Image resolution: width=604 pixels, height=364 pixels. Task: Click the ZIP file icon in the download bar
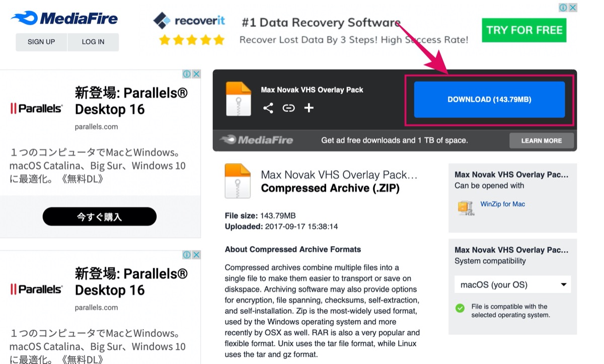[238, 99]
